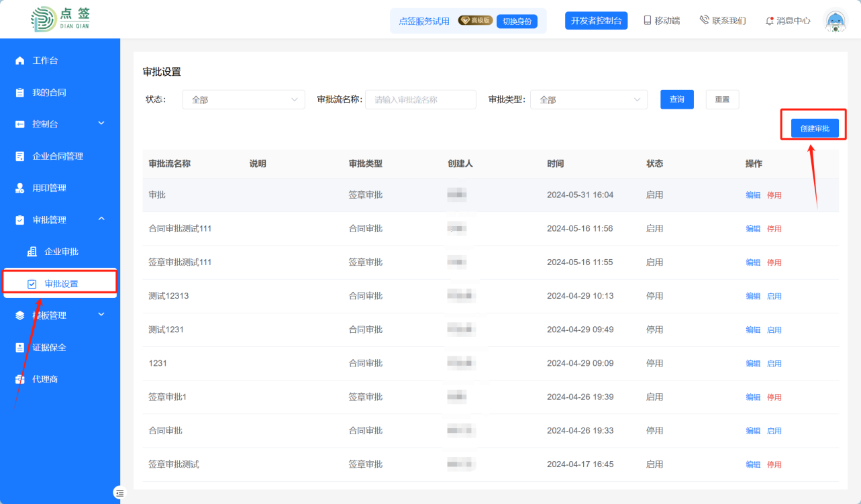Click the 移动端 phone icon
This screenshot has height=504, width=861.
[x=647, y=21]
